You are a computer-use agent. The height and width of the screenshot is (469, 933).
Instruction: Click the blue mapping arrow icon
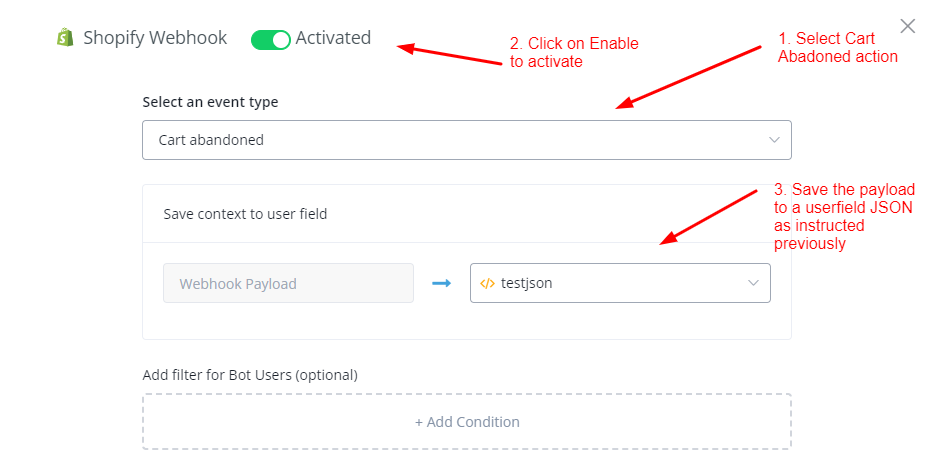pyautogui.click(x=441, y=283)
